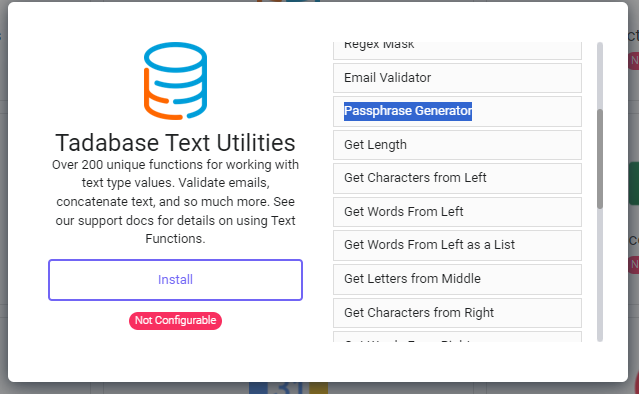Click the Tadabase Text Utilities heading

(175, 143)
